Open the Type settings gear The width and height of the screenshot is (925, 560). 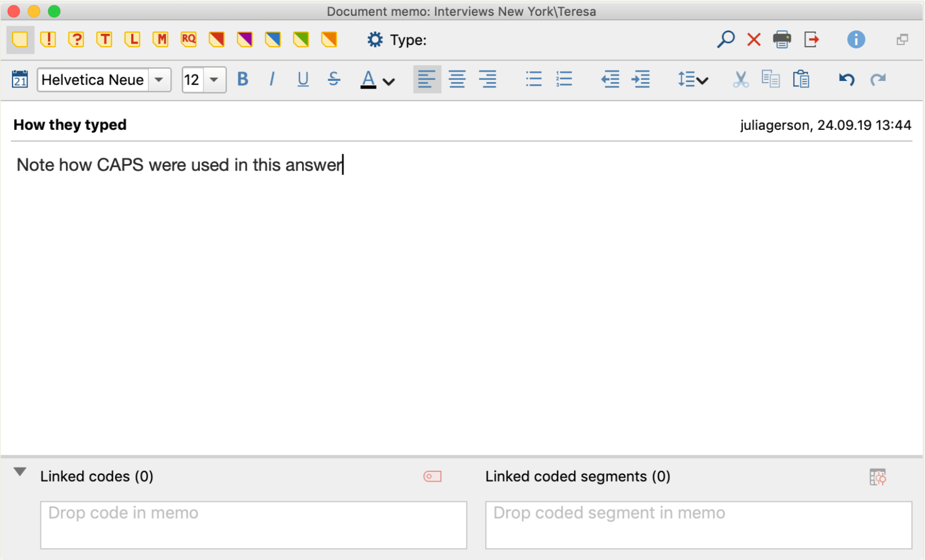tap(375, 40)
